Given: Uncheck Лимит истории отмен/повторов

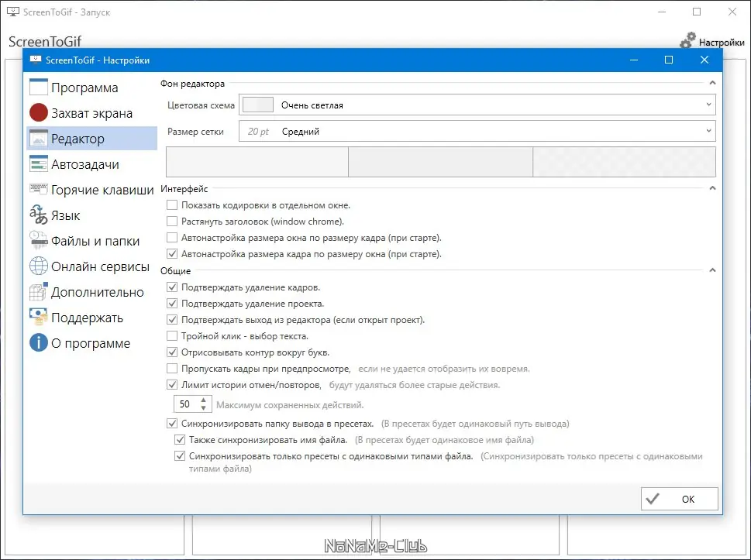Looking at the screenshot, I should click(172, 384).
